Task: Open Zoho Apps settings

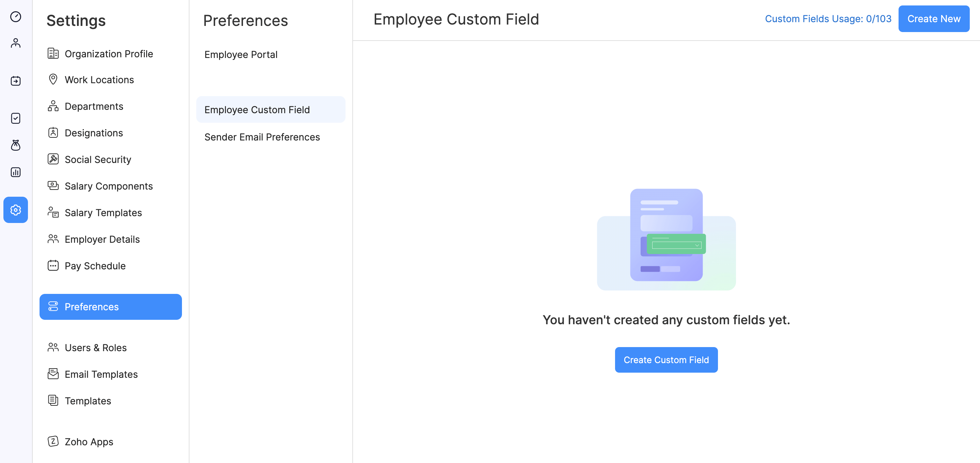Action: tap(89, 442)
